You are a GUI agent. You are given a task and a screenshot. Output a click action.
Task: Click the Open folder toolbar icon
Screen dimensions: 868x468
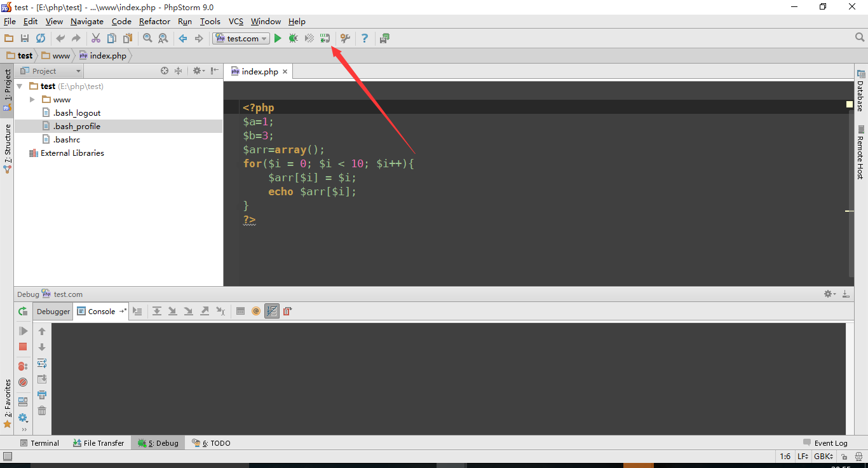pos(9,39)
